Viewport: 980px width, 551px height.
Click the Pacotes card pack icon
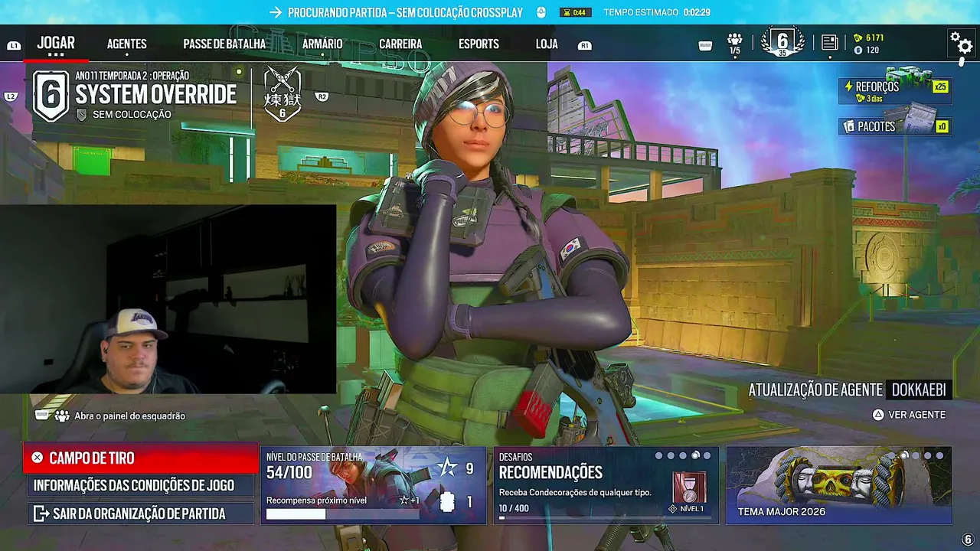[848, 126]
